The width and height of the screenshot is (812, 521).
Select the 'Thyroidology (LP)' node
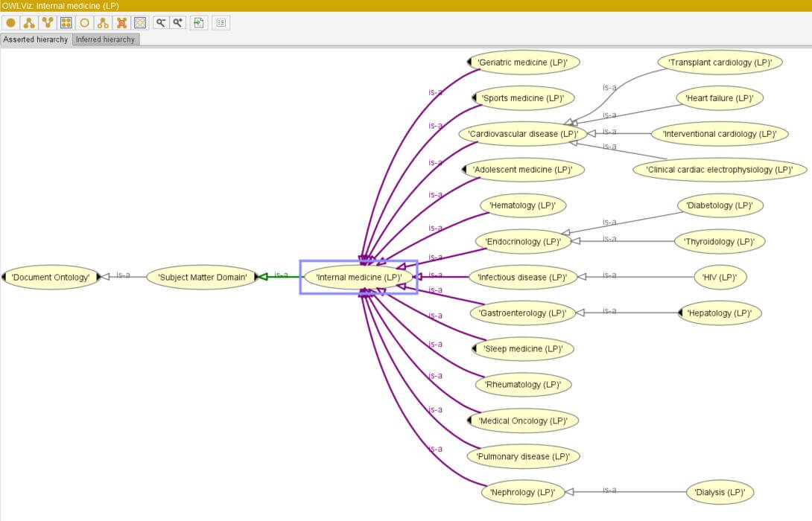(720, 241)
